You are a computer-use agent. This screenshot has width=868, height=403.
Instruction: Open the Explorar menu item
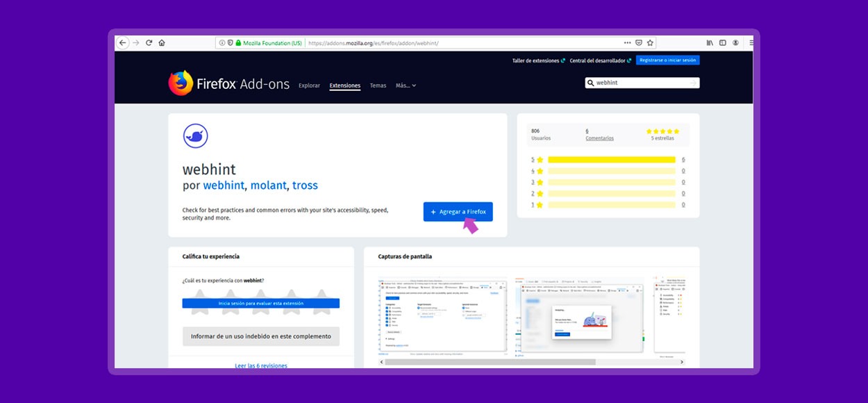pyautogui.click(x=309, y=85)
